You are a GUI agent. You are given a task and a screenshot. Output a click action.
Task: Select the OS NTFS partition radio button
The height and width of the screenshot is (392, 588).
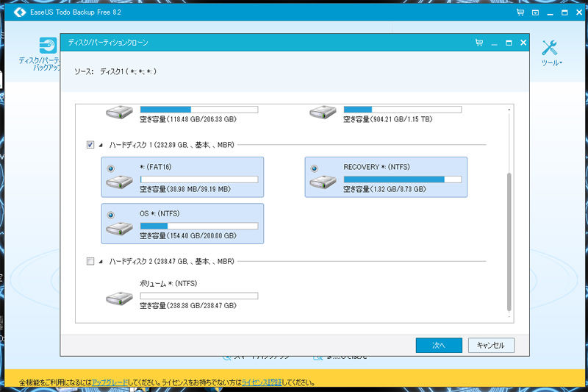point(111,215)
